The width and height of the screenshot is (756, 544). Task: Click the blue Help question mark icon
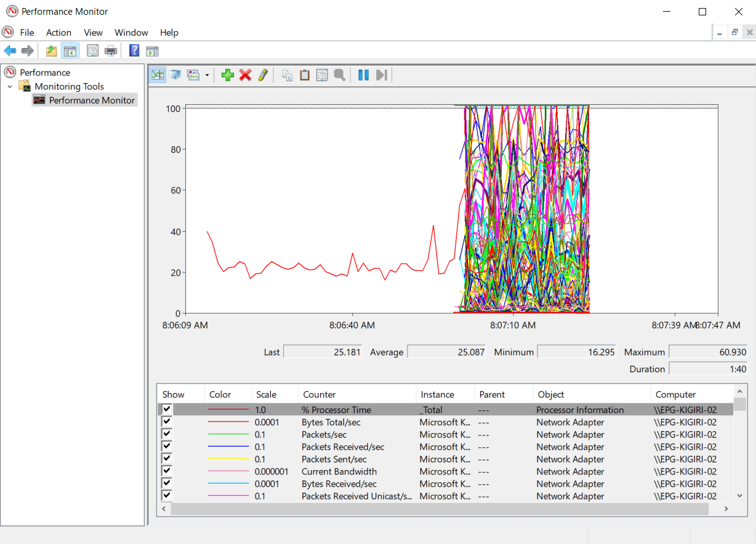(x=134, y=51)
